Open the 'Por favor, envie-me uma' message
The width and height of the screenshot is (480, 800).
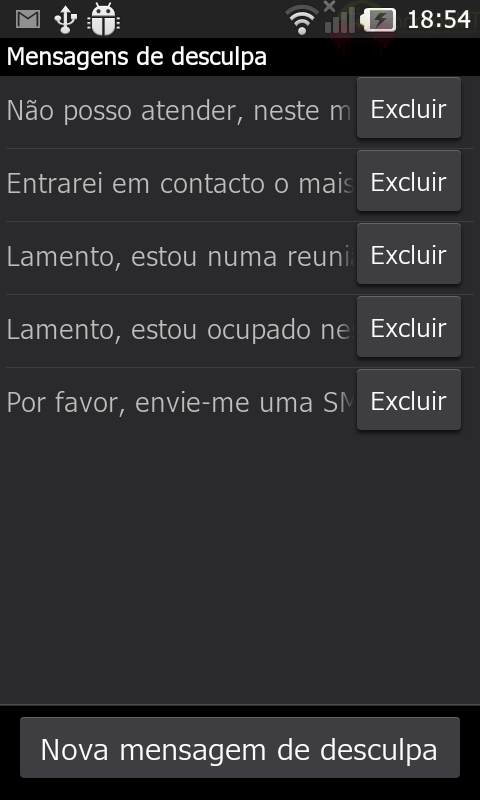tap(180, 403)
